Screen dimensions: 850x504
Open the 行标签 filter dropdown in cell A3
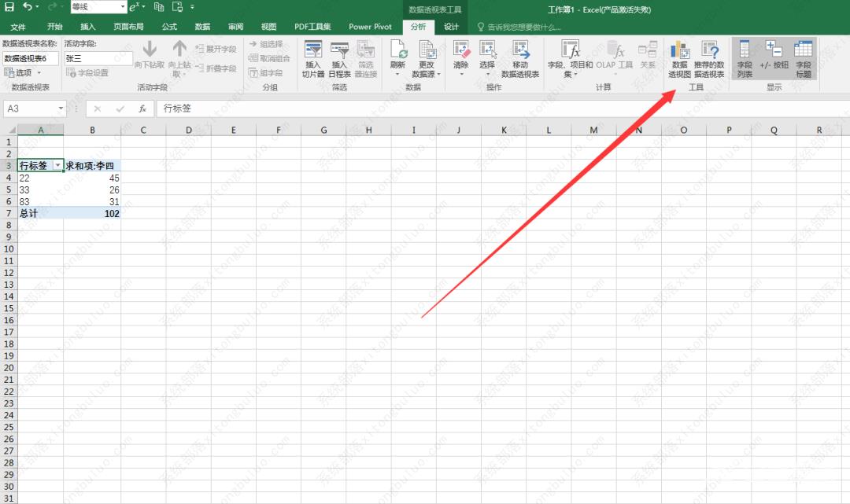point(57,165)
